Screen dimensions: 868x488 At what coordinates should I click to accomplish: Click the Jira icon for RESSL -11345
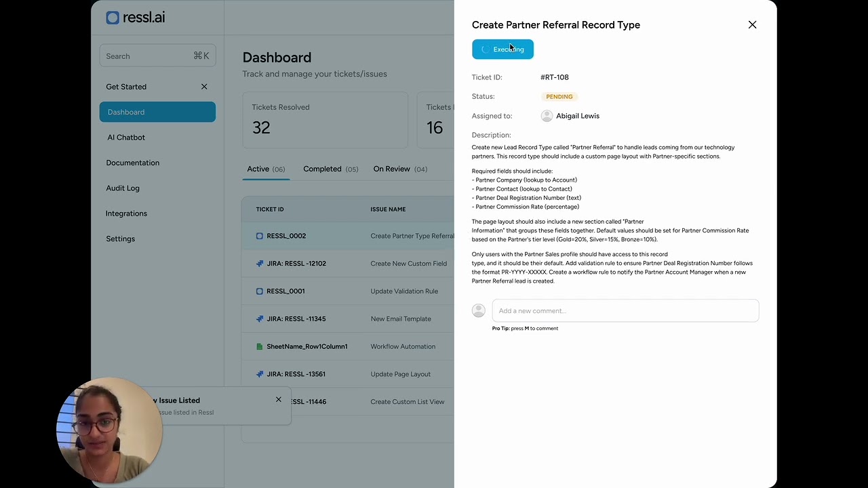pos(260,319)
